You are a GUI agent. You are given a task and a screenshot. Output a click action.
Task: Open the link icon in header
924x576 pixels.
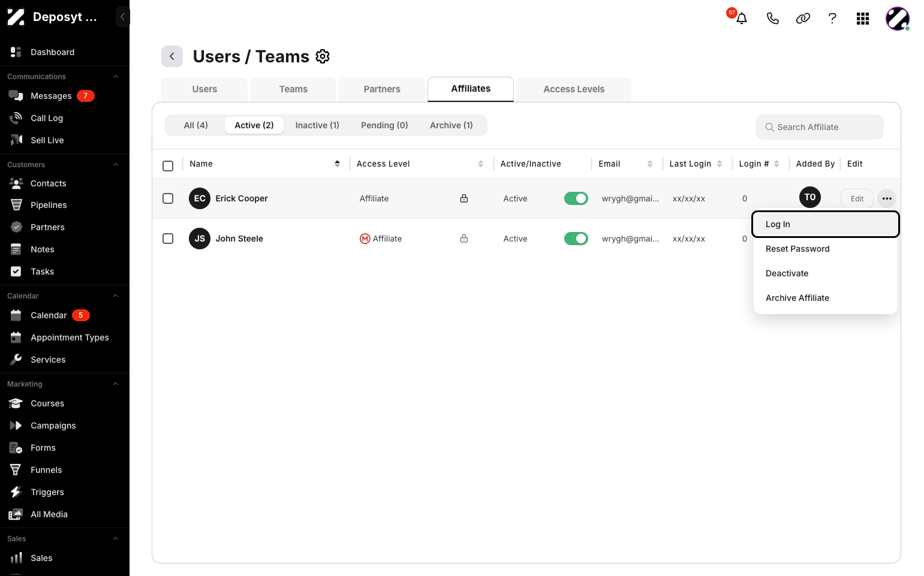click(803, 19)
